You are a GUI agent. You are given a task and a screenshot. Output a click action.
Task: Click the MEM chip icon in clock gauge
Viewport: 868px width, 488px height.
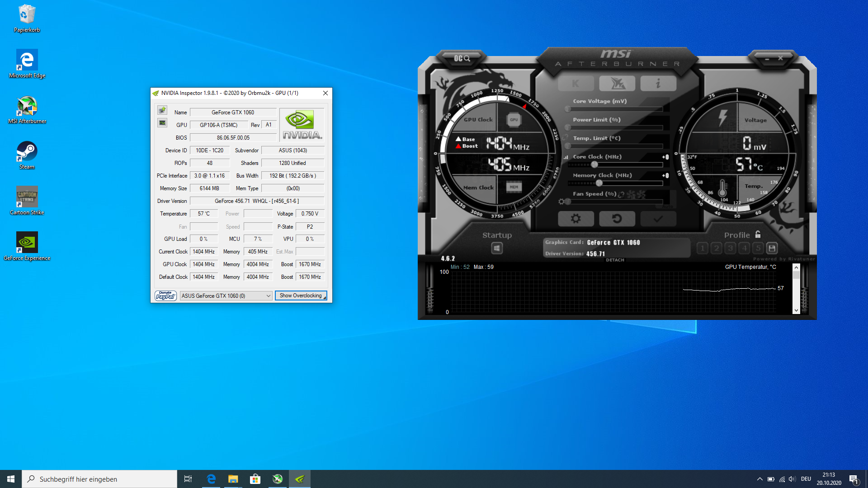tap(514, 187)
